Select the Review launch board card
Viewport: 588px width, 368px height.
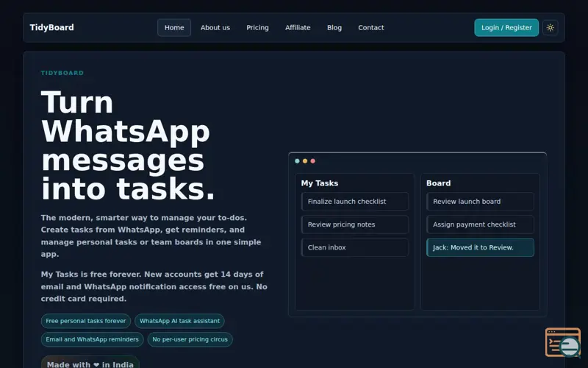point(480,201)
